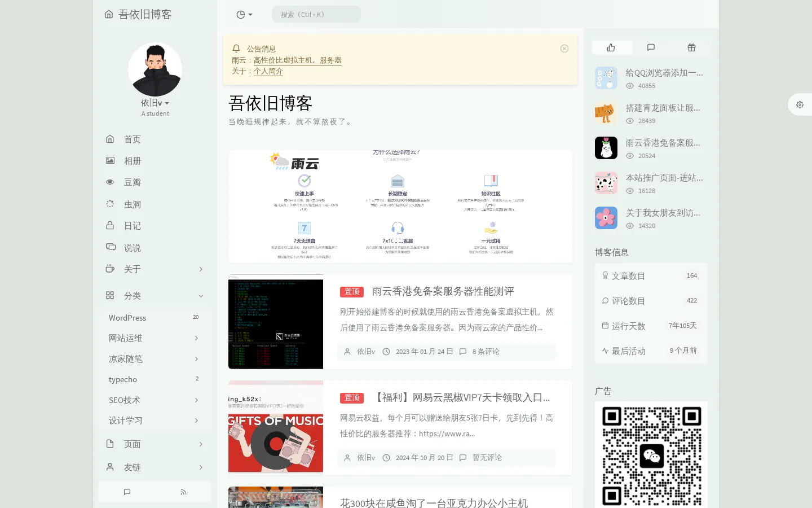Open popular post 本站推广页面-进站...

[664, 178]
